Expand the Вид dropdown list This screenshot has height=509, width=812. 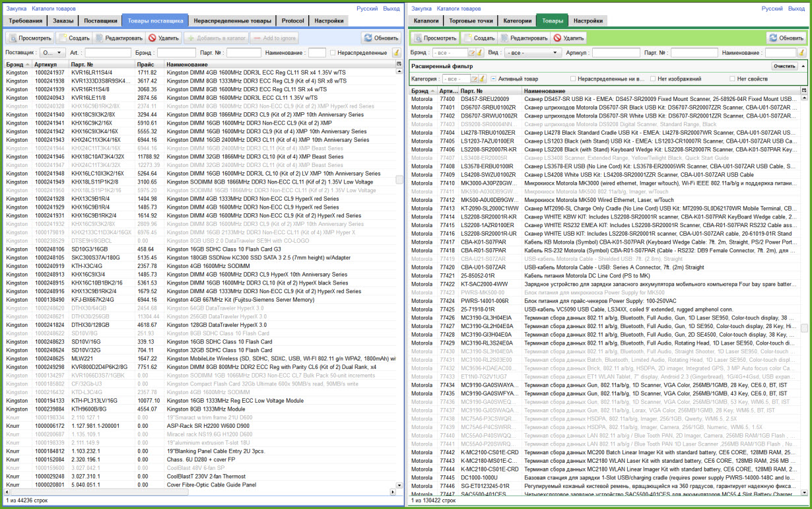point(532,53)
